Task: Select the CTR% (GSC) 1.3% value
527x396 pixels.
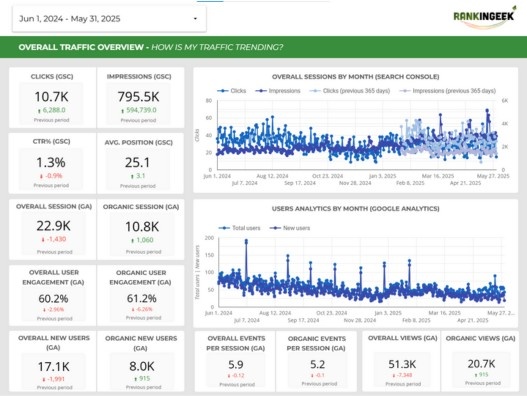Action: pyautogui.click(x=51, y=163)
